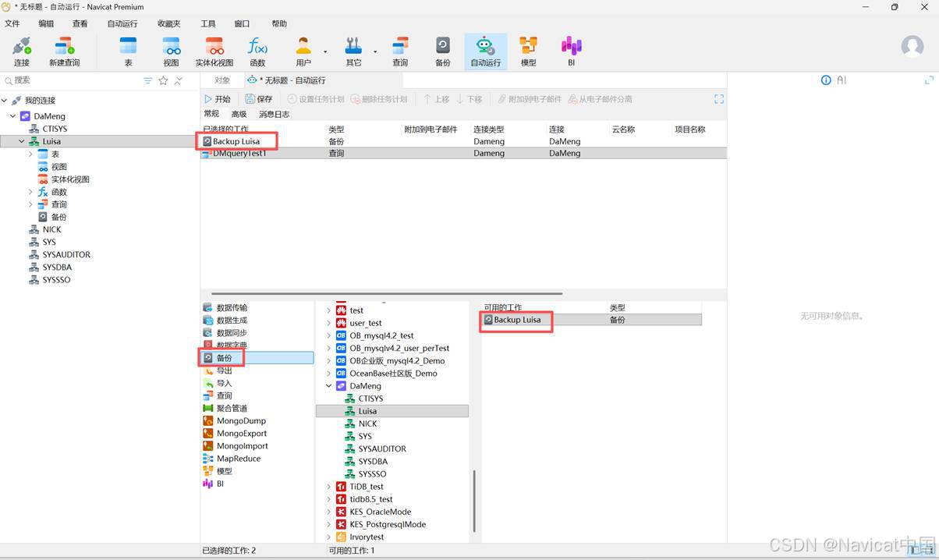
Task: Select DMqueryTest1 row in selected jobs
Action: 463,154
